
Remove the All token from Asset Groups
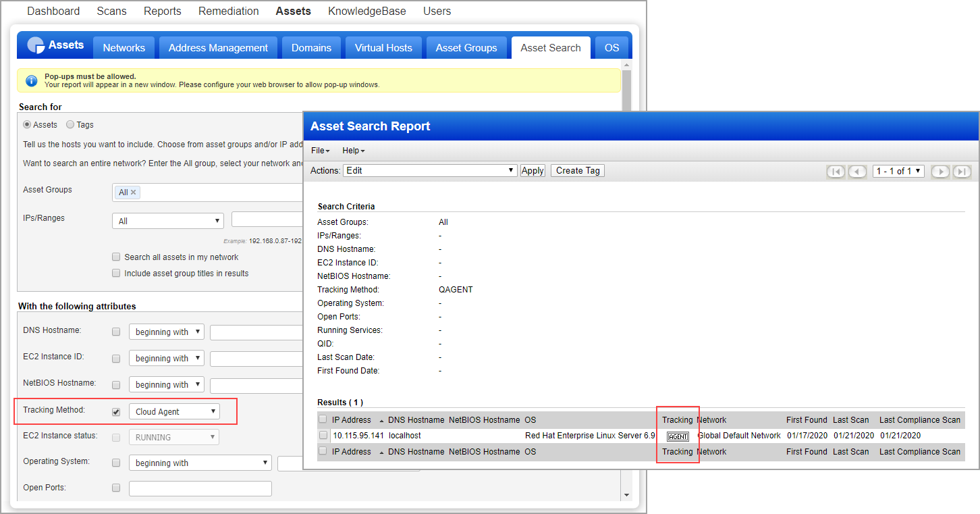coord(134,192)
